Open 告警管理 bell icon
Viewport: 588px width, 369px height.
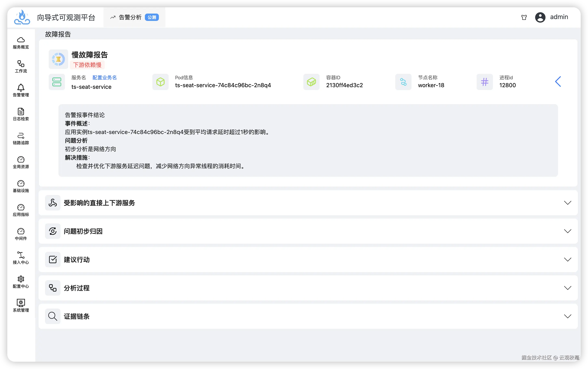[x=21, y=88]
